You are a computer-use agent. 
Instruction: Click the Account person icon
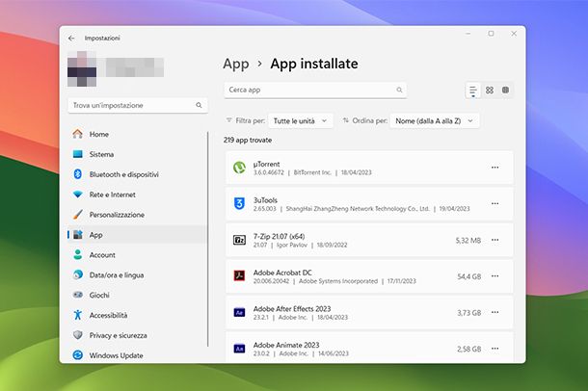[78, 255]
